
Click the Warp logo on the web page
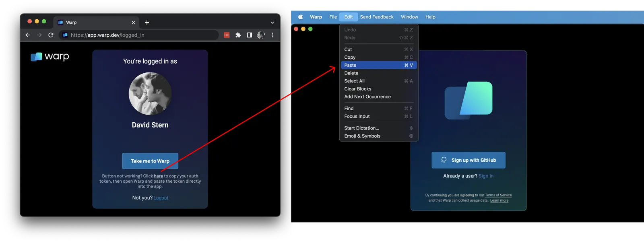click(50, 57)
